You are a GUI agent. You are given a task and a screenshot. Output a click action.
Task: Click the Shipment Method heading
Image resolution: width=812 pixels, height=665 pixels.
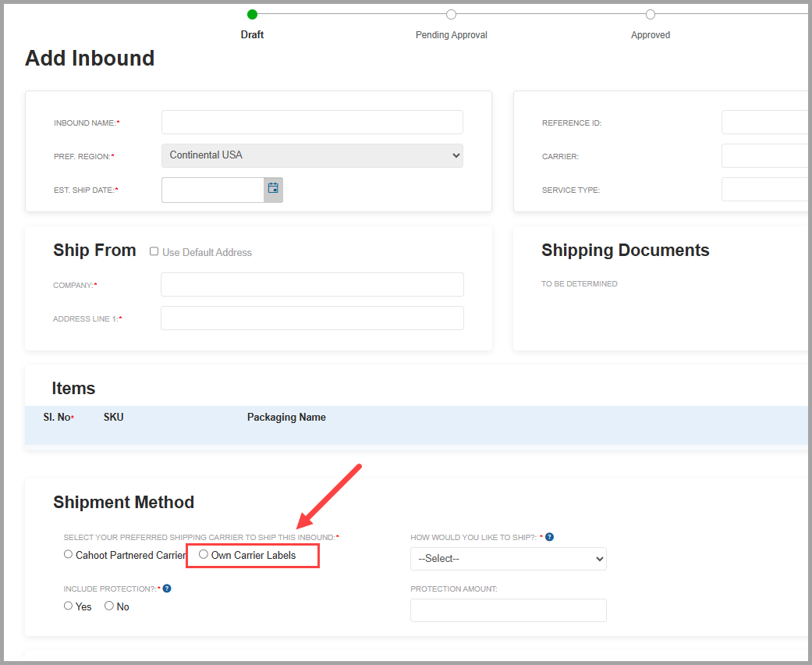[x=124, y=502]
